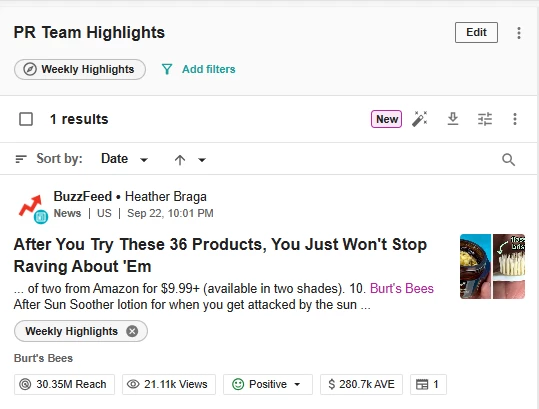This screenshot has width=539, height=409.
Task: Click the Edit button
Action: (476, 32)
